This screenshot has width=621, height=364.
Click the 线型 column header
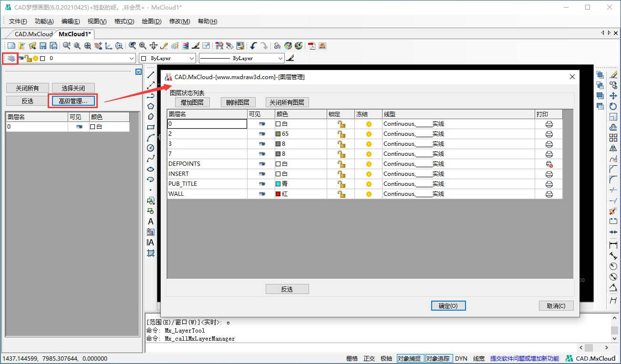458,114
